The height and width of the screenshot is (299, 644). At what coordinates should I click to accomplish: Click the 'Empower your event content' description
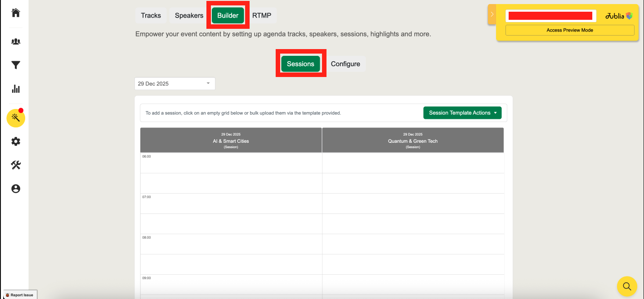[283, 34]
